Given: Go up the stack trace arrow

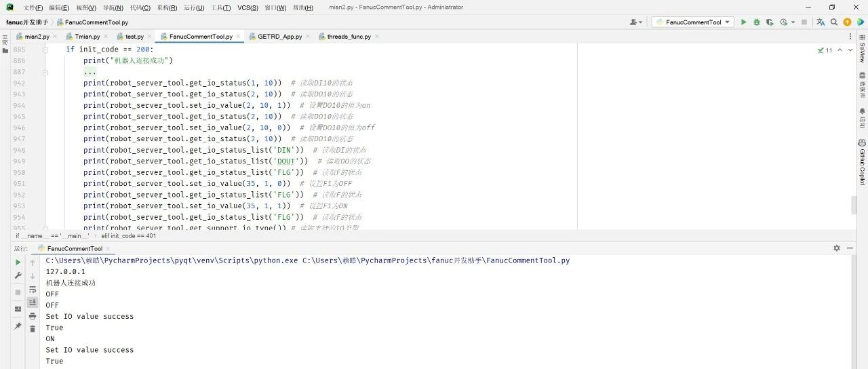Looking at the screenshot, I should pyautogui.click(x=33, y=263).
